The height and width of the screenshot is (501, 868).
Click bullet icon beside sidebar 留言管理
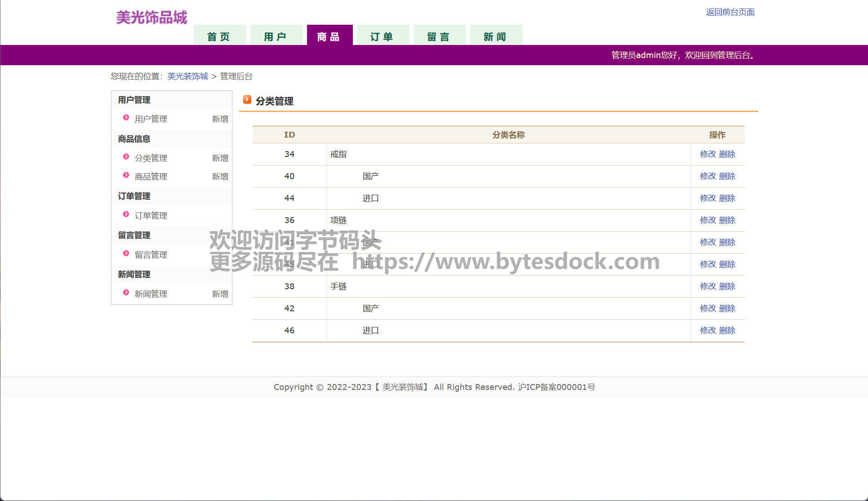click(126, 254)
